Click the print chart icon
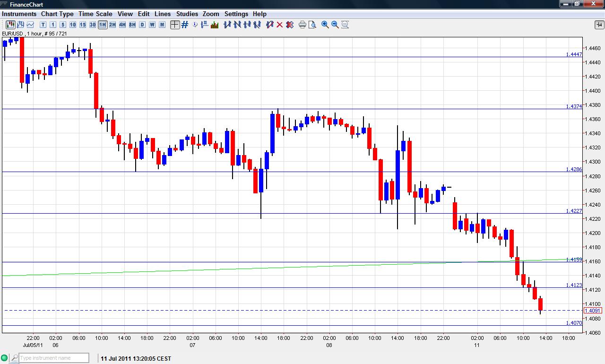This screenshot has width=605, height=364. tap(302, 25)
